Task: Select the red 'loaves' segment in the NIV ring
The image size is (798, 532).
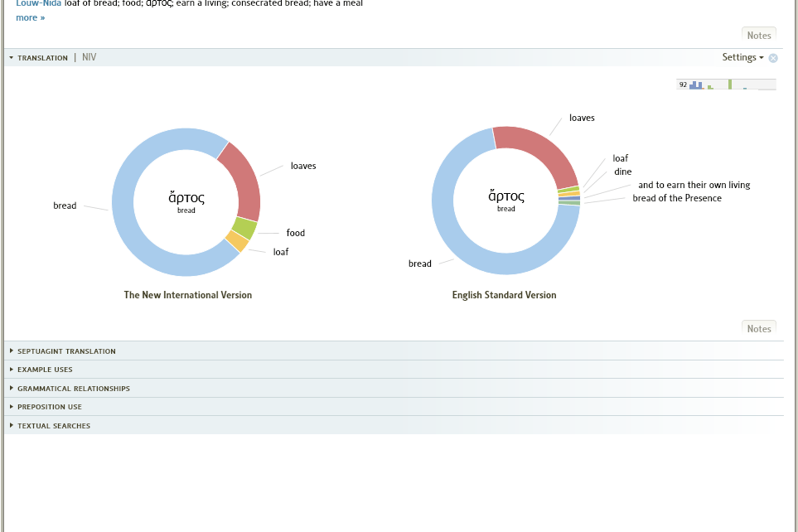Action: click(244, 181)
